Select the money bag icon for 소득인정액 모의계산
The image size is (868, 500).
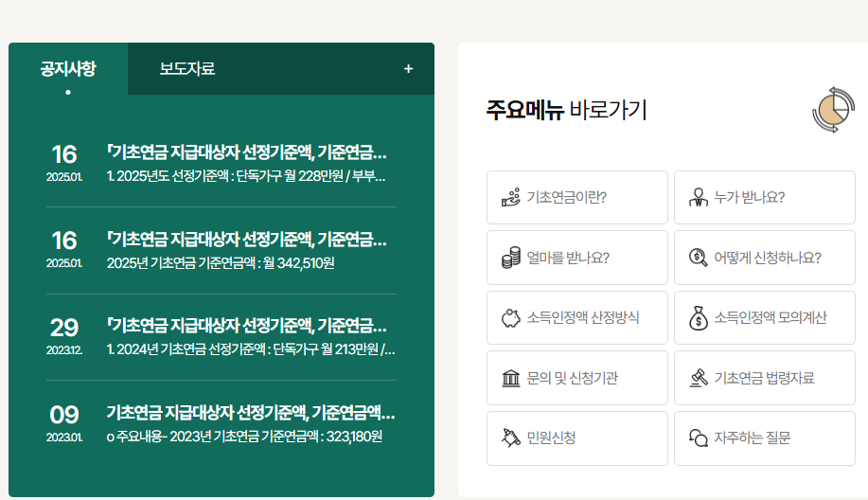[x=699, y=318]
